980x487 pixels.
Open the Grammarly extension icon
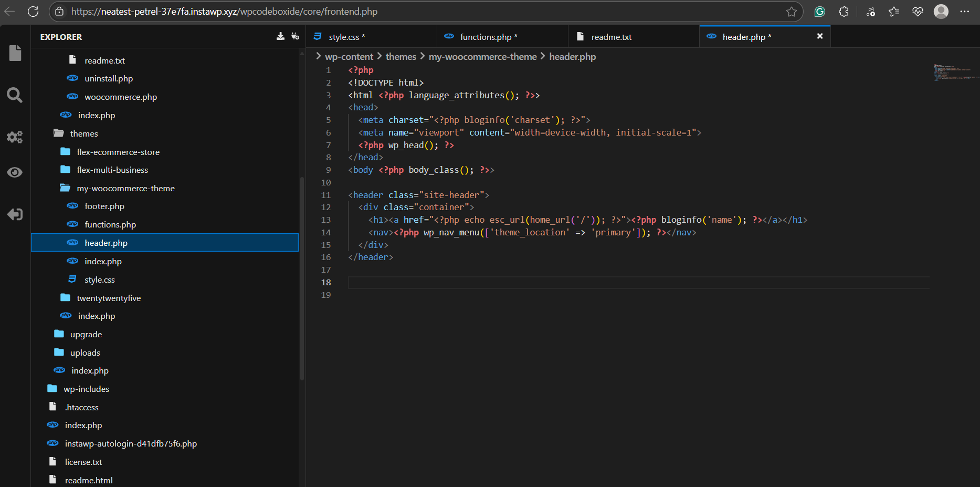(820, 12)
